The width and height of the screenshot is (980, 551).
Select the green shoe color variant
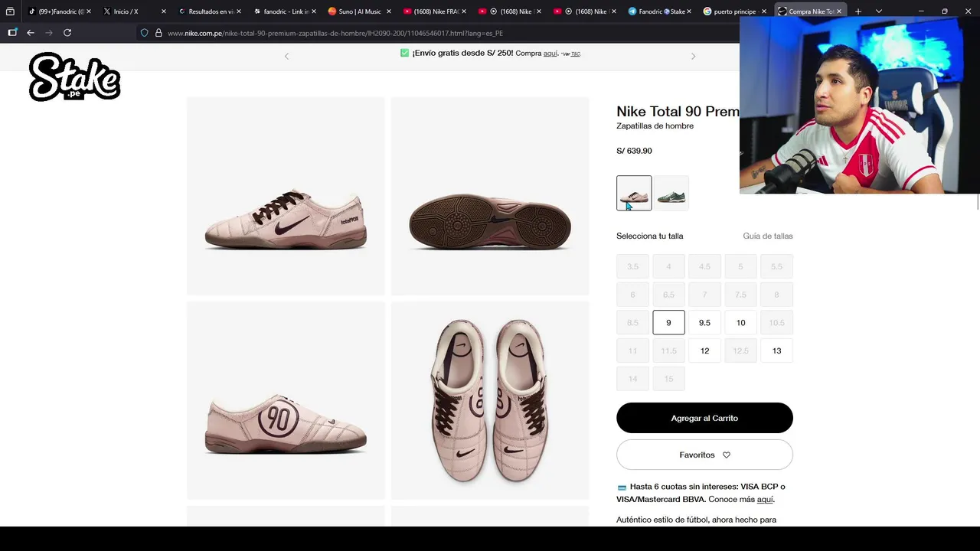pos(671,193)
